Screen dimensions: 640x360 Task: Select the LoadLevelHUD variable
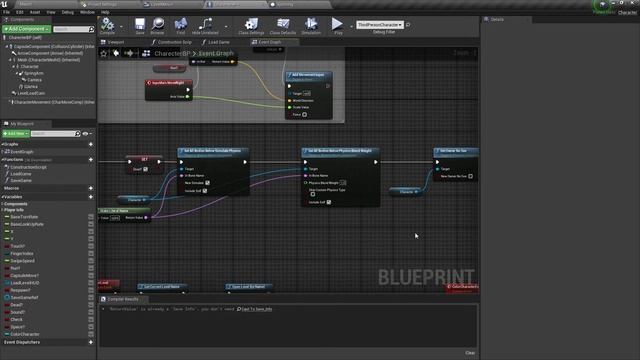(x=24, y=283)
